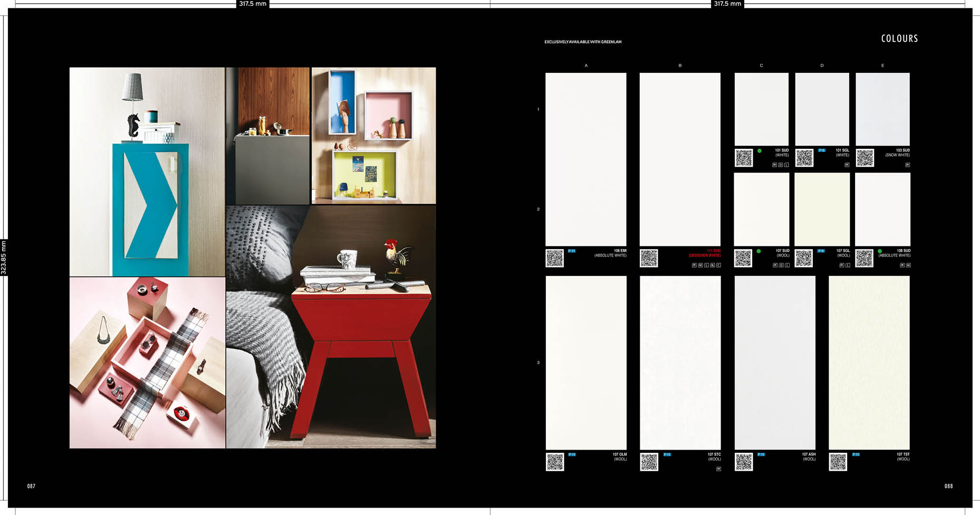Click the QR code for 108 EMI Absolute White
980x515 pixels.
coord(554,258)
